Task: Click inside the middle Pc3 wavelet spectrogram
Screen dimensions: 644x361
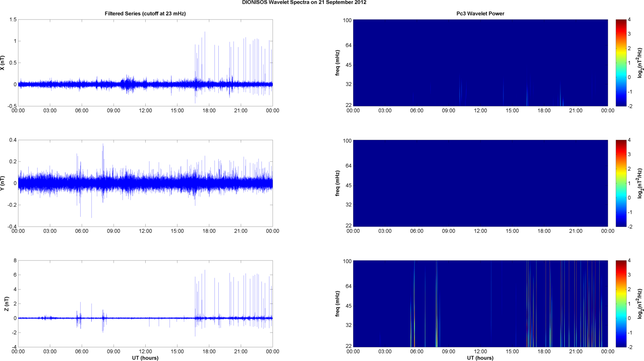Action: click(480, 183)
